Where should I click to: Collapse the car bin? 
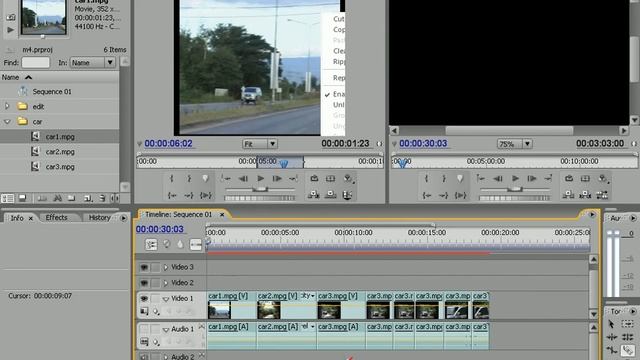[x=7, y=122]
